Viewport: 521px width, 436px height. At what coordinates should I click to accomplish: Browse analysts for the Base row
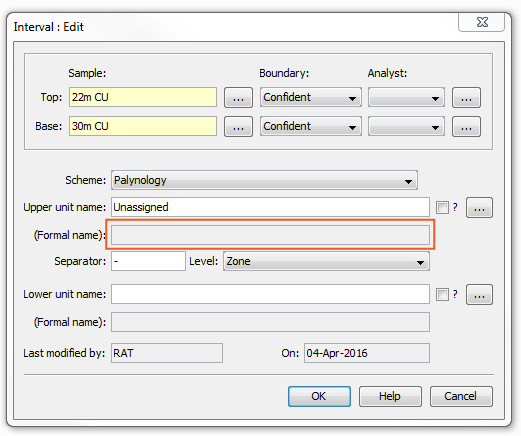click(466, 126)
